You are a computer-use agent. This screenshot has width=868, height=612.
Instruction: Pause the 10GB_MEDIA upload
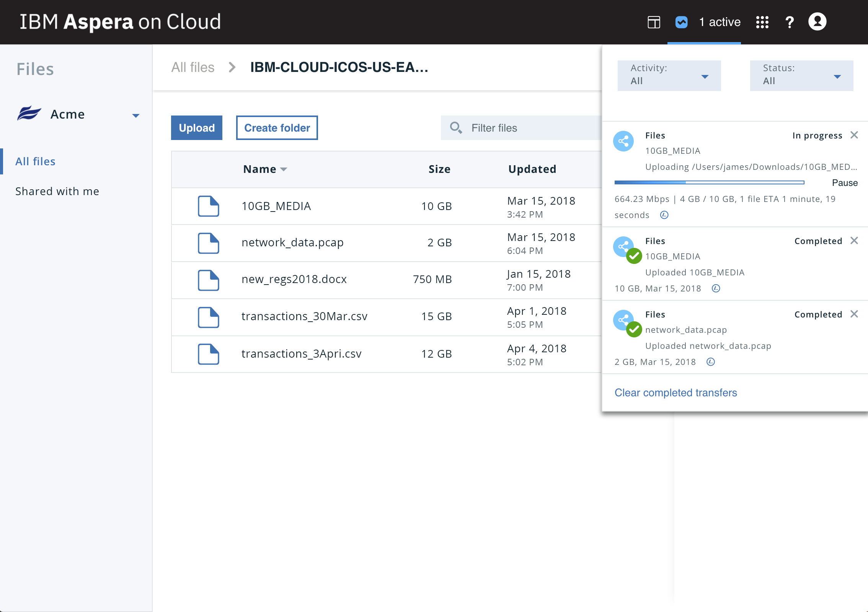click(845, 183)
